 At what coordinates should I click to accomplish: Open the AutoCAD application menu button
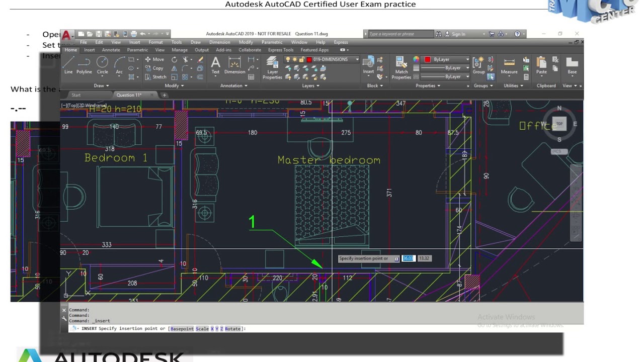[x=66, y=36]
